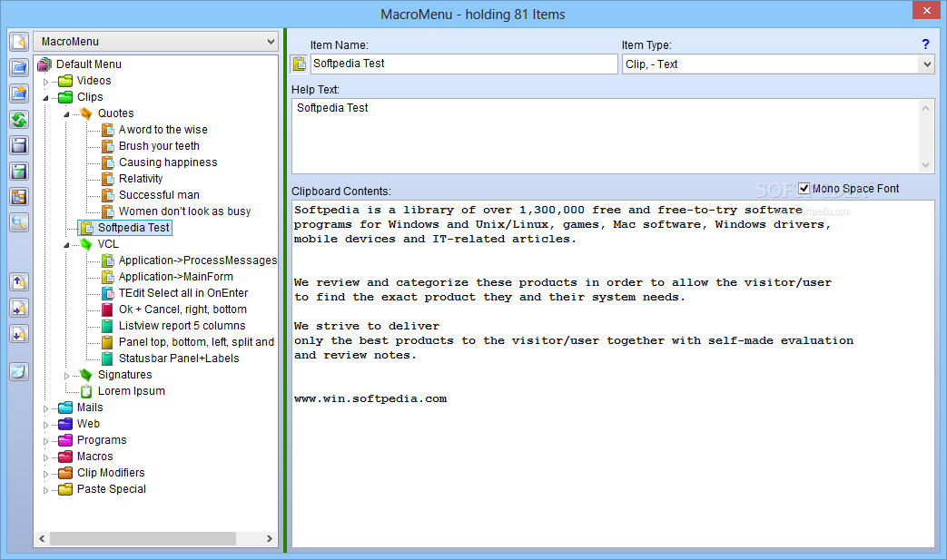Viewport: 947px width, 560px height.
Task: Select the 'Brush your teeth' item
Action: pos(159,146)
